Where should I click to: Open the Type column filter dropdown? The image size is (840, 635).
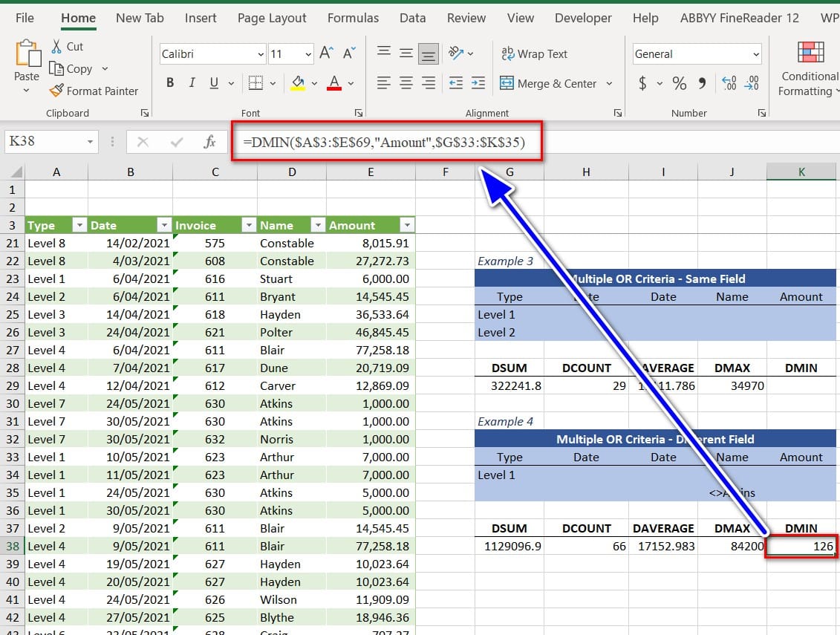click(79, 225)
